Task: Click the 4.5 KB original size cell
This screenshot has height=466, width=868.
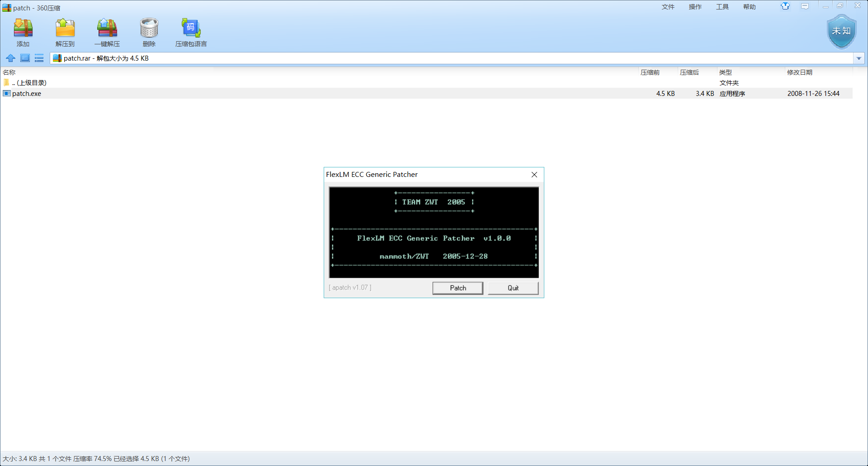Action: pos(665,94)
